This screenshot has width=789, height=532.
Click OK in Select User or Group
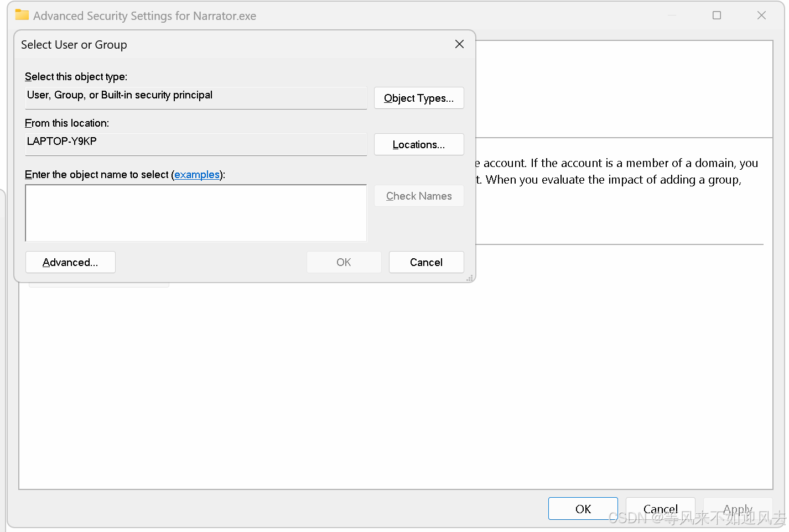pyautogui.click(x=344, y=263)
